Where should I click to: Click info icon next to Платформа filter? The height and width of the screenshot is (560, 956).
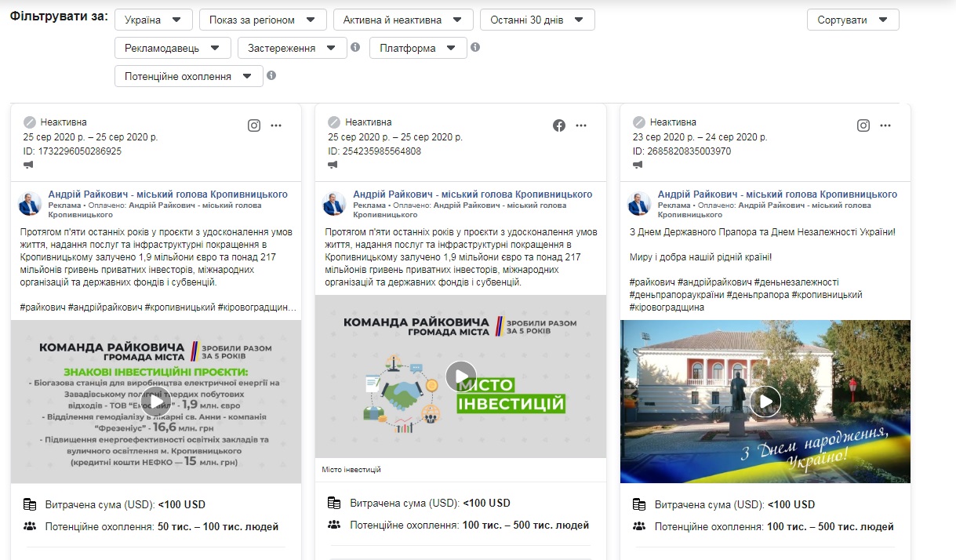(x=474, y=48)
